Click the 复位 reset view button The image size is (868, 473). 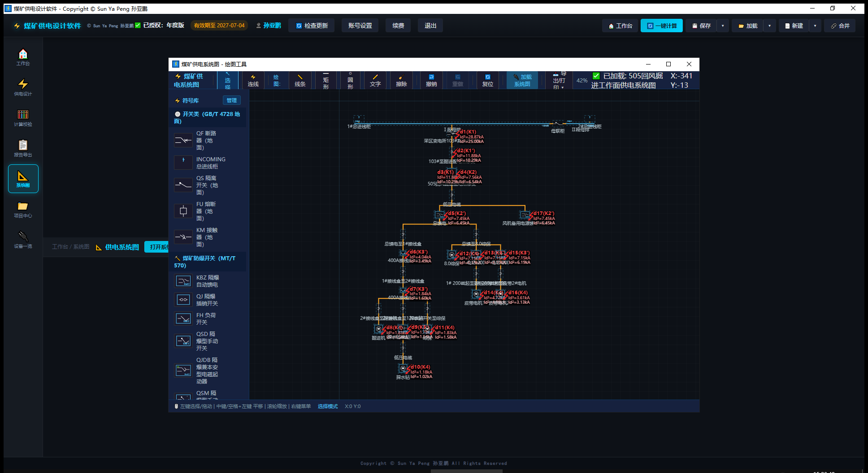(x=487, y=81)
